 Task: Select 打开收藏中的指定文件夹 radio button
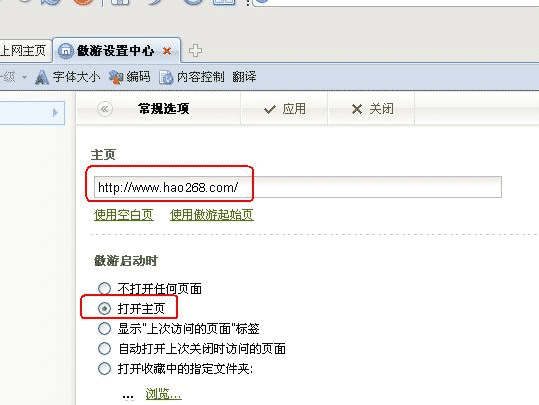point(104,369)
